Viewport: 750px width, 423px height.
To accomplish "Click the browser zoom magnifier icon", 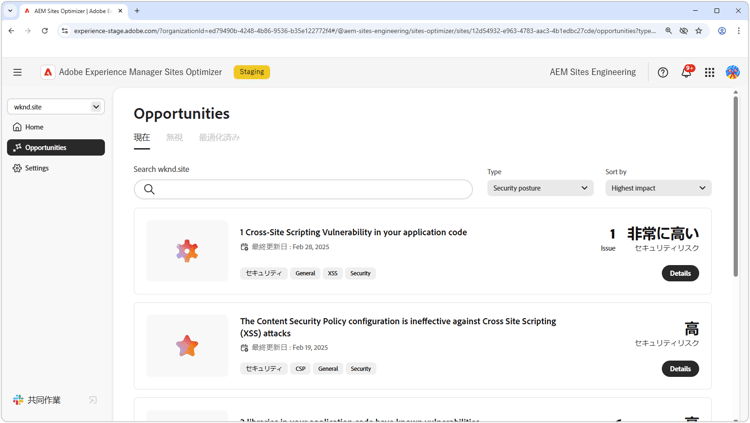I will [x=668, y=31].
